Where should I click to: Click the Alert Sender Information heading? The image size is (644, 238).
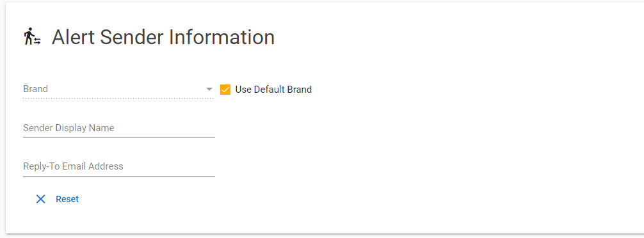(163, 37)
